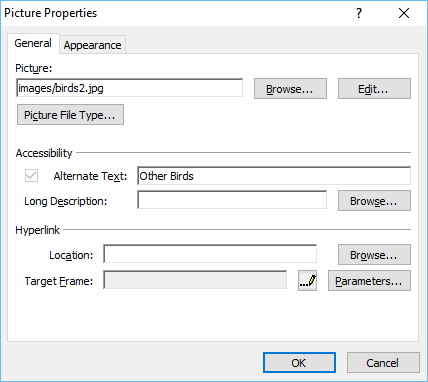Click the Cancel button

383,363
